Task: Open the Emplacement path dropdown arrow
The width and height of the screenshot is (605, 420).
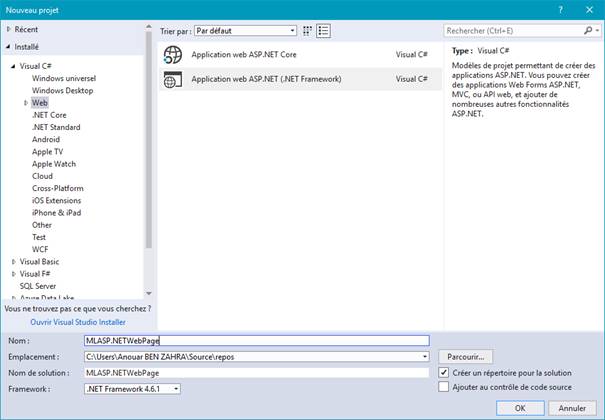Action: point(425,357)
